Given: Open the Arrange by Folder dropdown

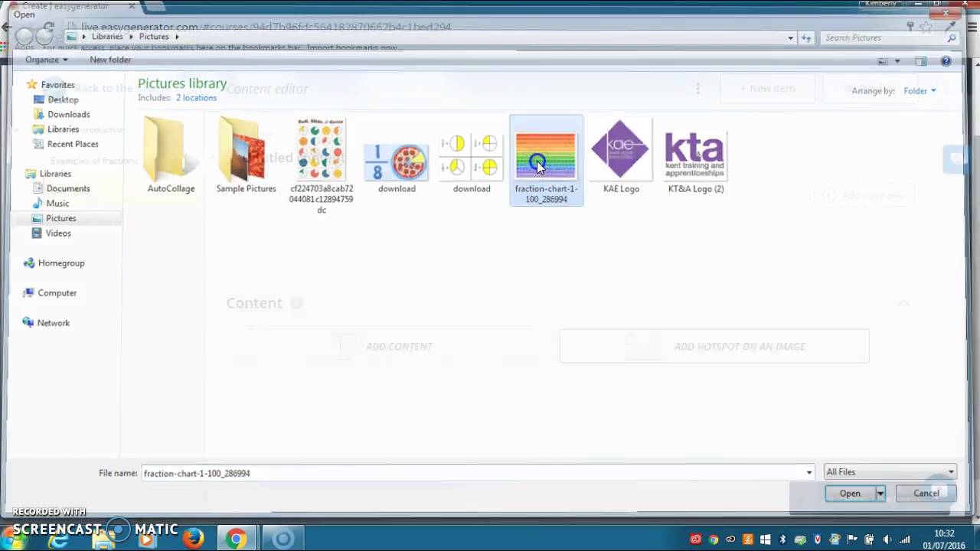Looking at the screenshot, I should (920, 91).
